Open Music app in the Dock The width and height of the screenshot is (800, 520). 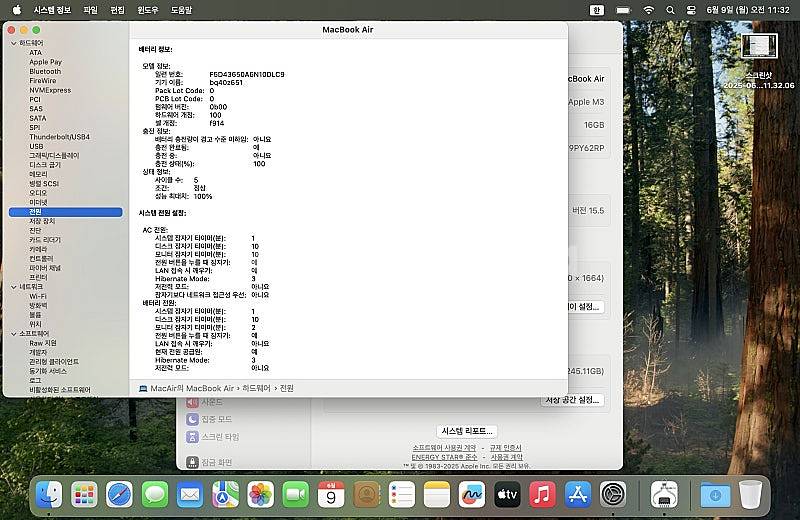pos(542,494)
